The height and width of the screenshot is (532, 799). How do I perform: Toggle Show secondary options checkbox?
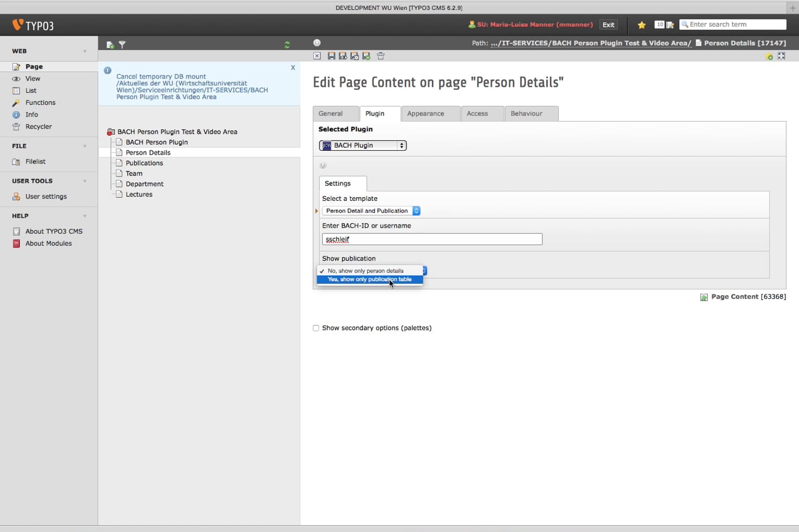(316, 328)
